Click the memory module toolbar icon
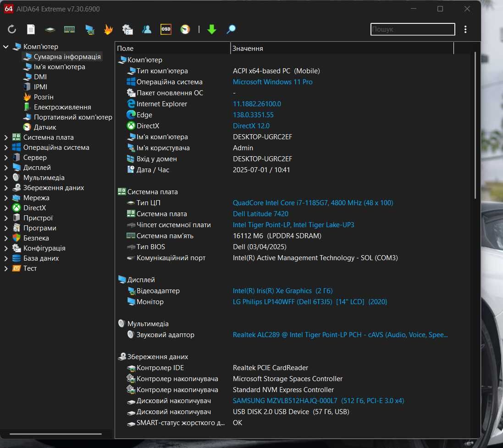Screen dimensions: 503x448 point(69,29)
